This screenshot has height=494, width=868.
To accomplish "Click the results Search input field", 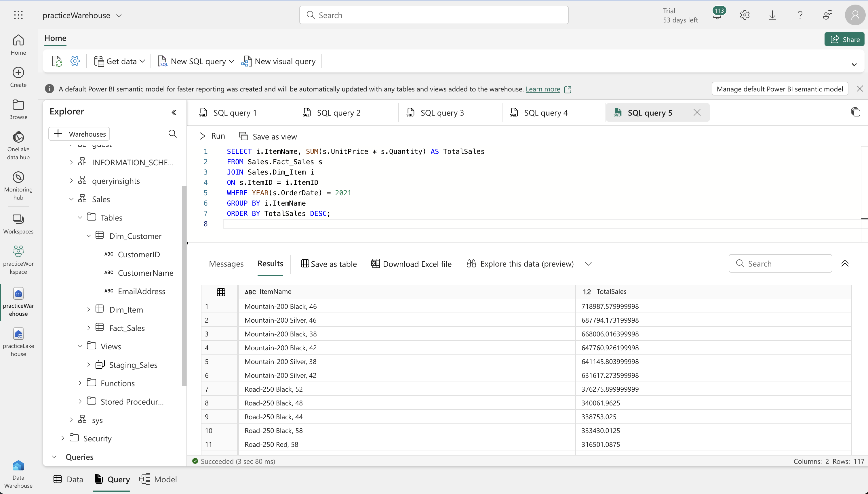I will [780, 264].
